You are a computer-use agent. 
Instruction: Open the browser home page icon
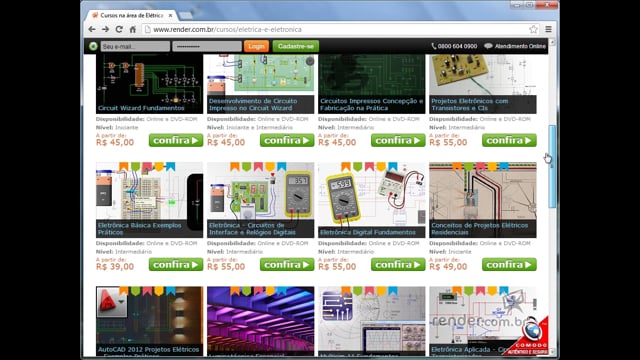tap(133, 29)
